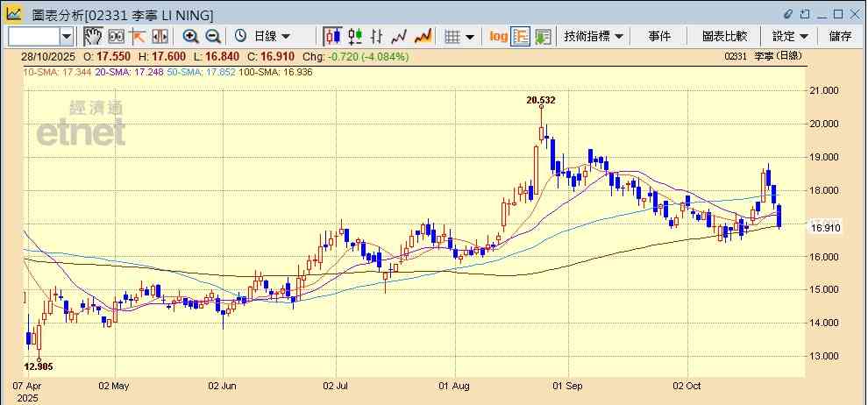This screenshot has height=405, width=868.
Task: Toggle the chart legend data display
Action: tap(521, 36)
